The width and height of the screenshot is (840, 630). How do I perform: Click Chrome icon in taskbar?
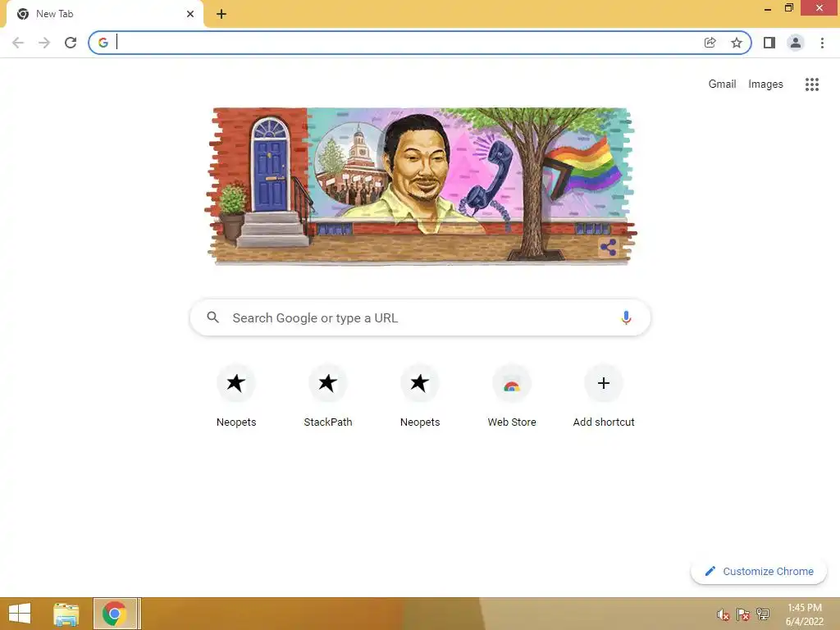(x=115, y=614)
